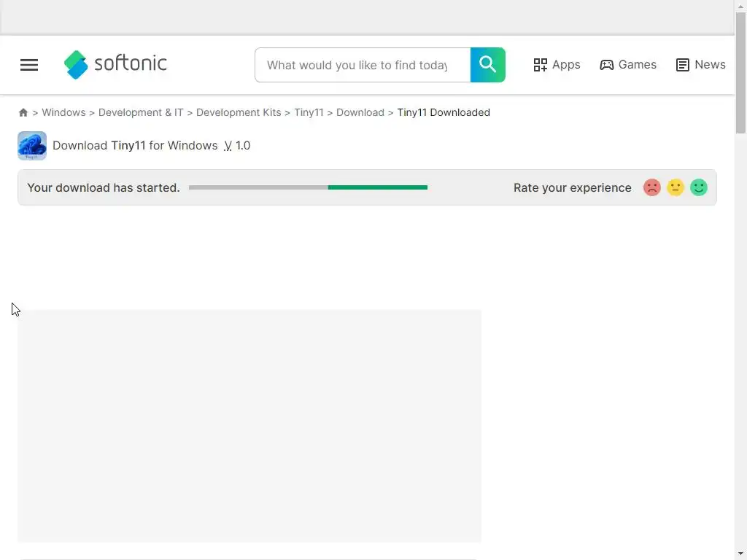747x560 pixels.
Task: Open the News menu item
Action: (x=701, y=65)
